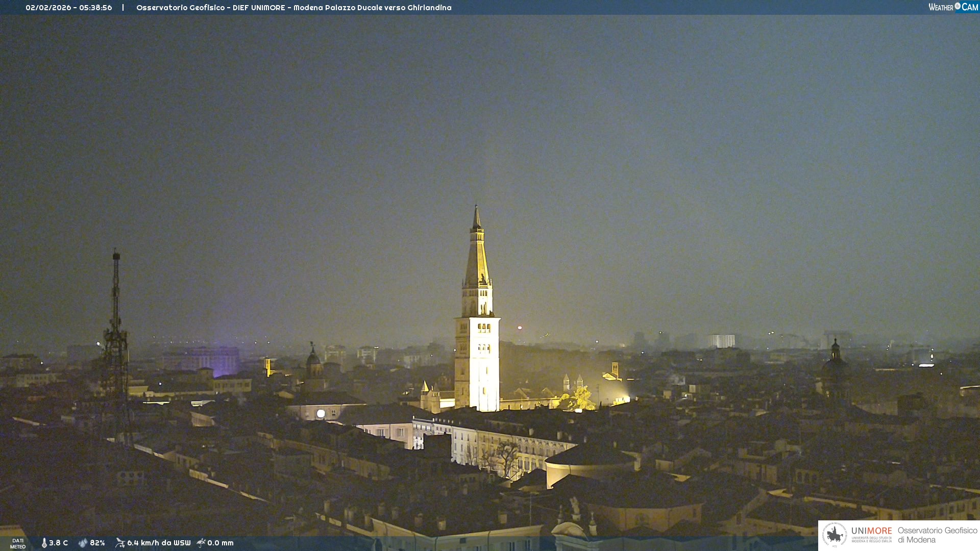The width and height of the screenshot is (980, 551).
Task: Click the 3.8 C temperature reading
Action: pyautogui.click(x=58, y=543)
